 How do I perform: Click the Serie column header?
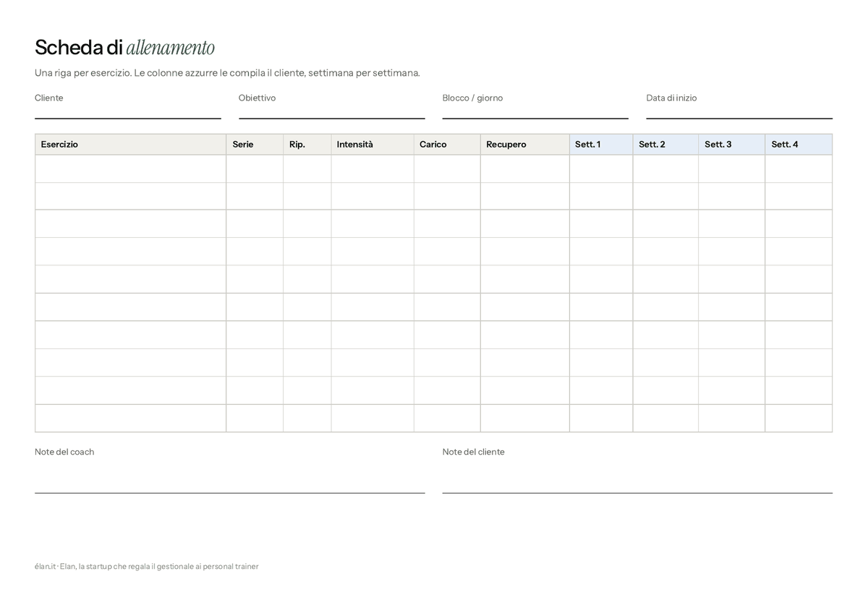255,145
